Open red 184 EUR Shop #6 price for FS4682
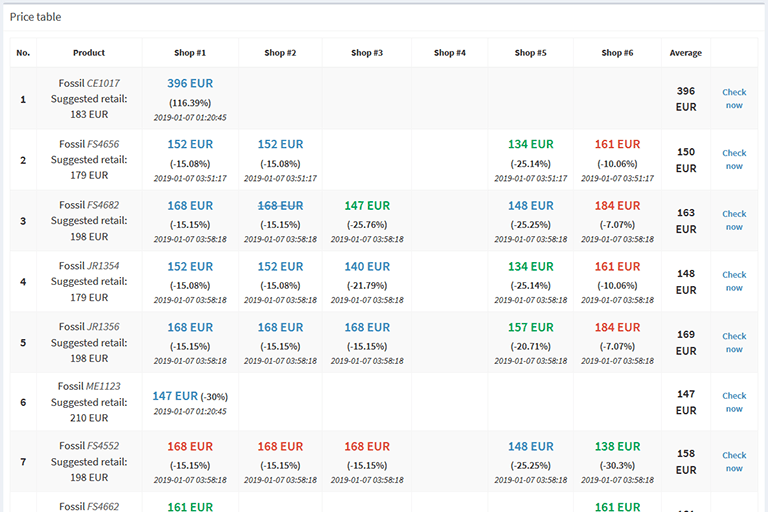768x512 pixels. [617, 205]
